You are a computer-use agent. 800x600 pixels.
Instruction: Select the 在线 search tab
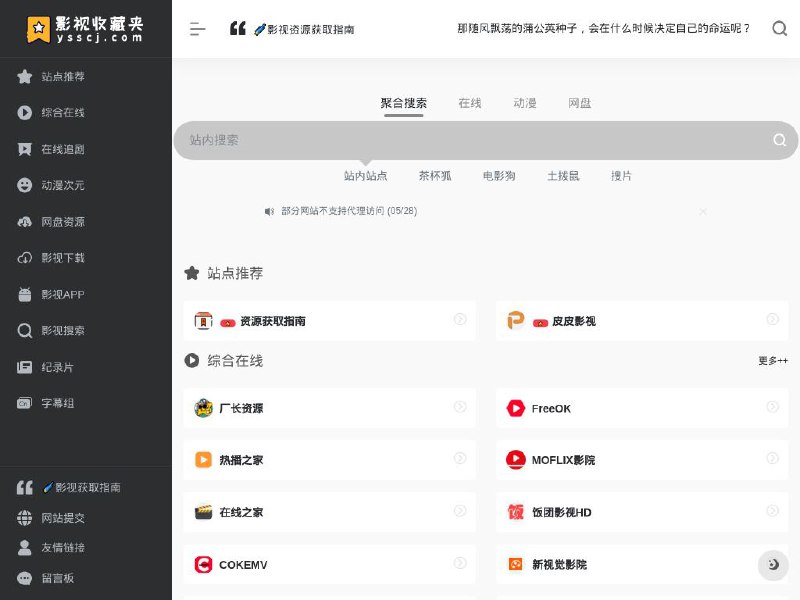[470, 103]
